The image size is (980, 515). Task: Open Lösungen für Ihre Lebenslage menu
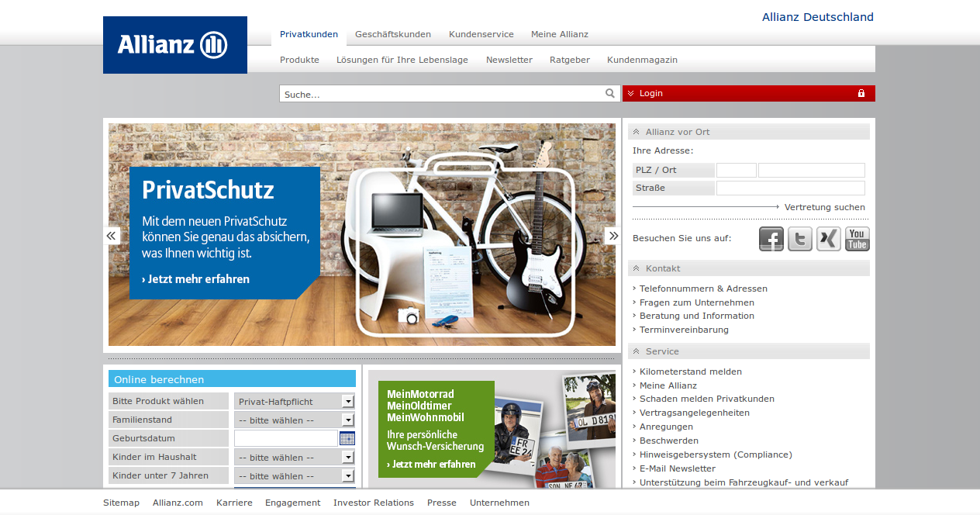click(402, 60)
